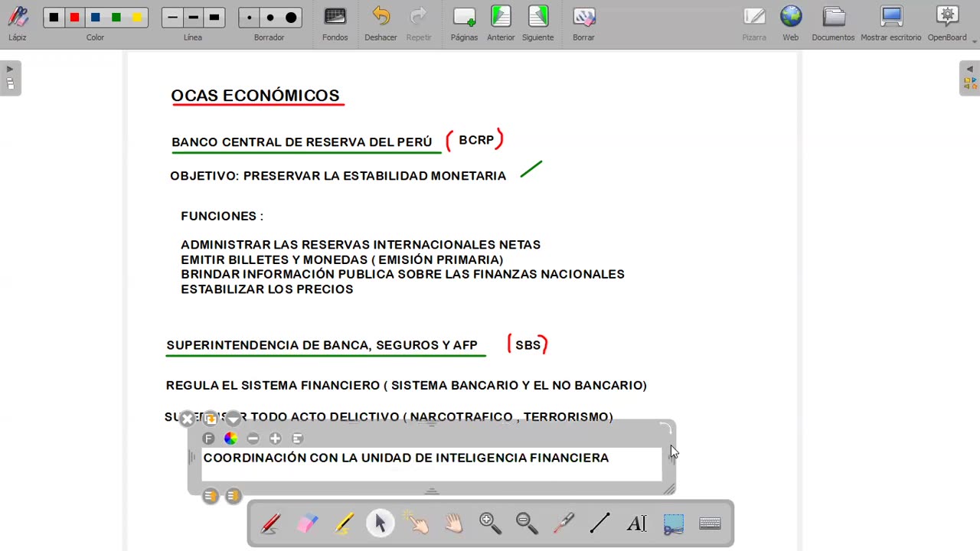Image resolution: width=980 pixels, height=551 pixels.
Task: Click the rotate handle of text box
Action: [x=666, y=427]
